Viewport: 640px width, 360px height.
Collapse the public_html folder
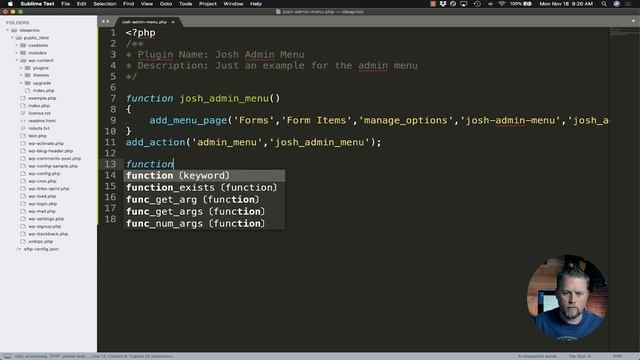tap(12, 38)
